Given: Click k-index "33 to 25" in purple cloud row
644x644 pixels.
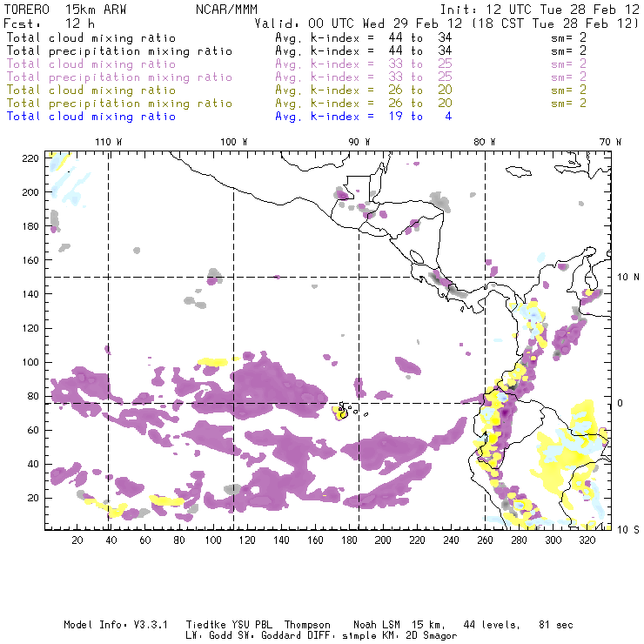Looking at the screenshot, I should coord(420,64).
